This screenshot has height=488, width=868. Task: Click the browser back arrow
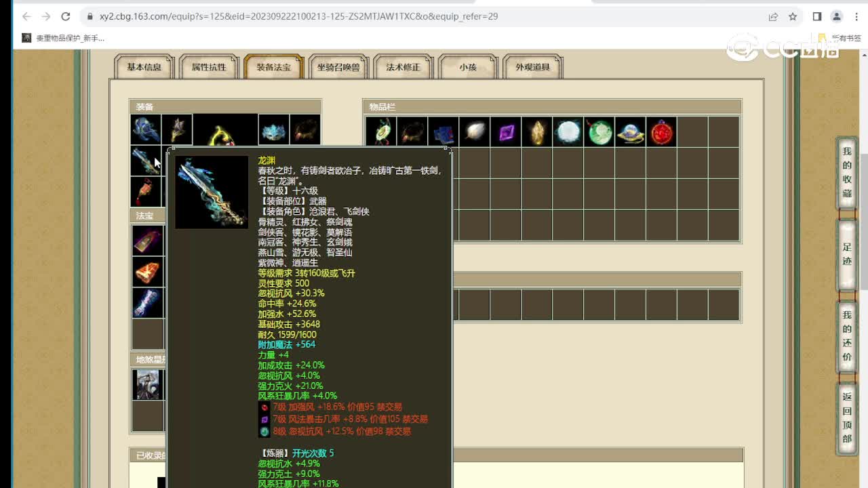pos(26,16)
